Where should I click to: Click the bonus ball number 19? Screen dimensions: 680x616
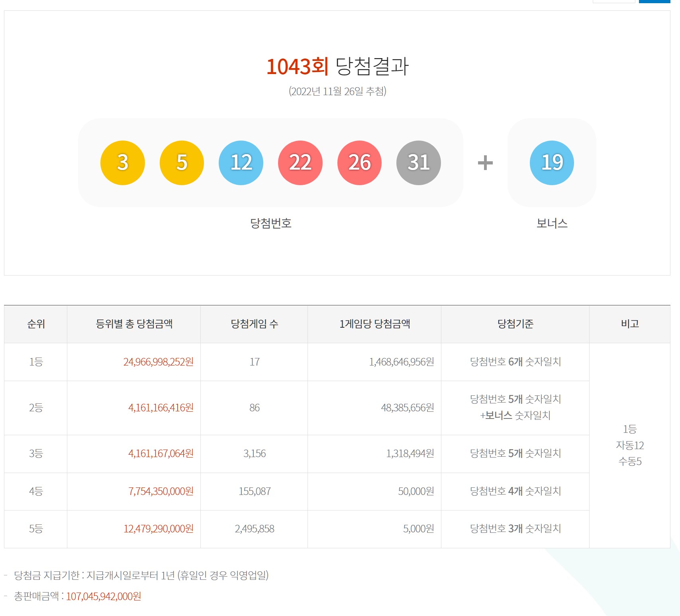(552, 162)
